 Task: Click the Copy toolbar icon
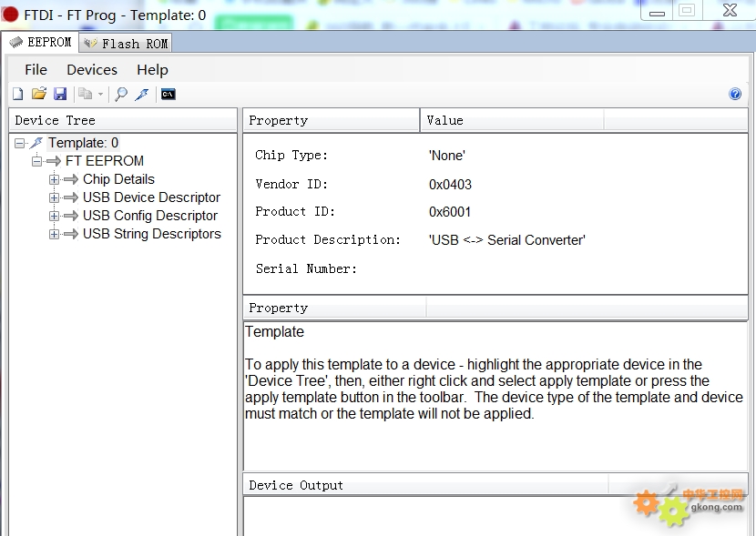(86, 94)
